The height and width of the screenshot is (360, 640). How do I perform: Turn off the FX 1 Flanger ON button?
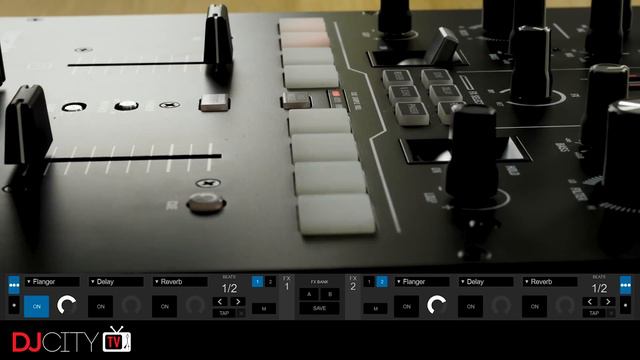(x=37, y=306)
